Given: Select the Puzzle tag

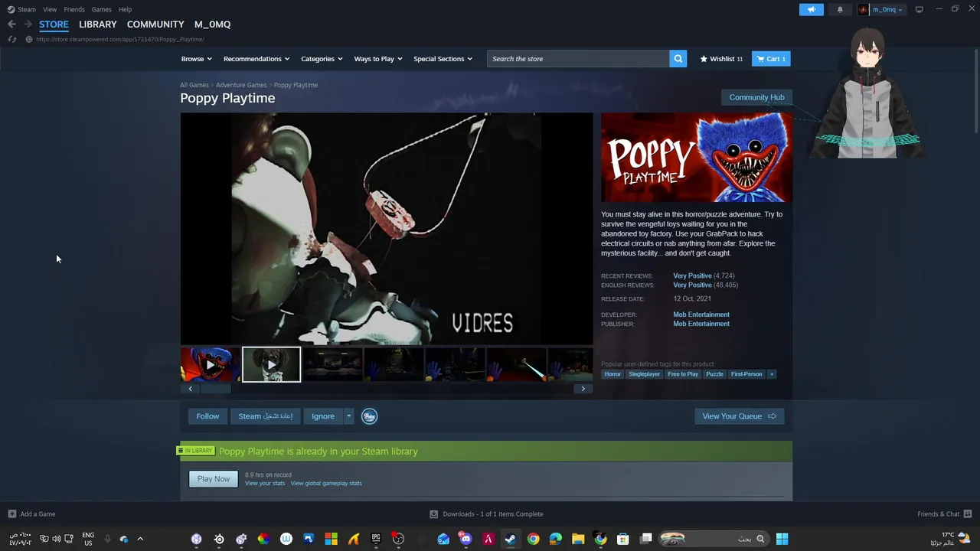Looking at the screenshot, I should pyautogui.click(x=714, y=374).
